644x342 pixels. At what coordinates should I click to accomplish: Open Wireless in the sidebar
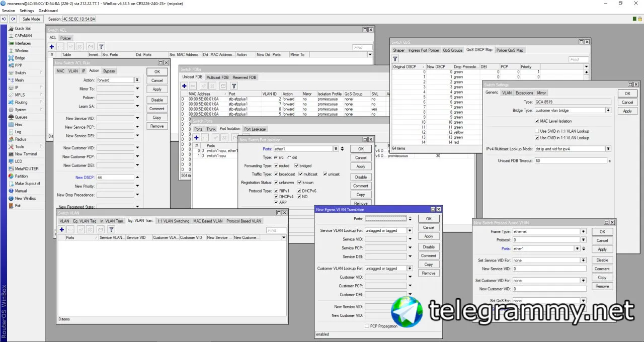22,51
